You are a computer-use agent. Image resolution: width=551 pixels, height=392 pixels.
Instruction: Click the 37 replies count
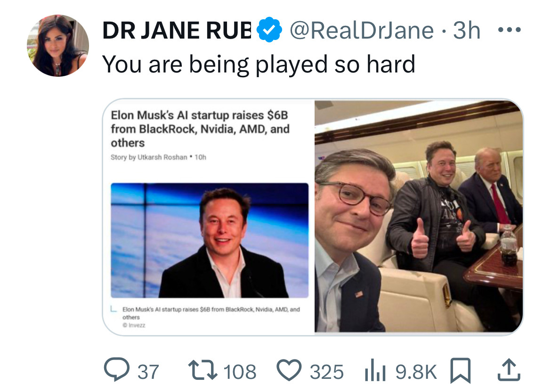[x=148, y=372]
